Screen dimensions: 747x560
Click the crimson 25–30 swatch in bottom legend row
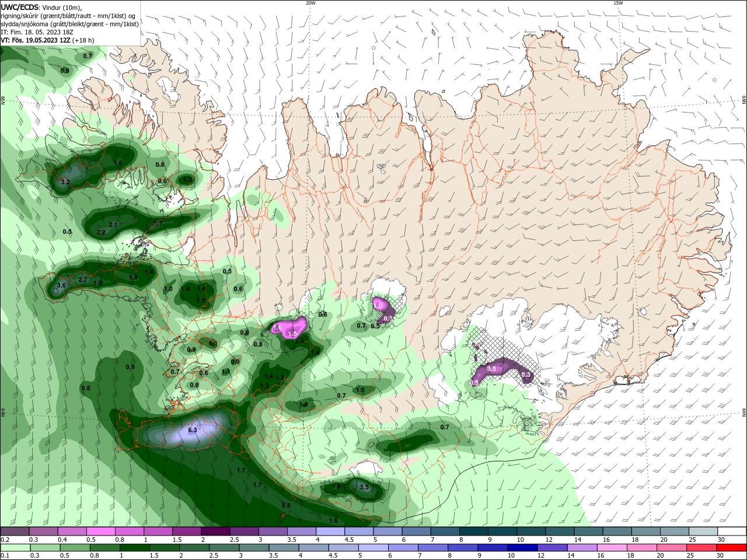click(x=701, y=548)
